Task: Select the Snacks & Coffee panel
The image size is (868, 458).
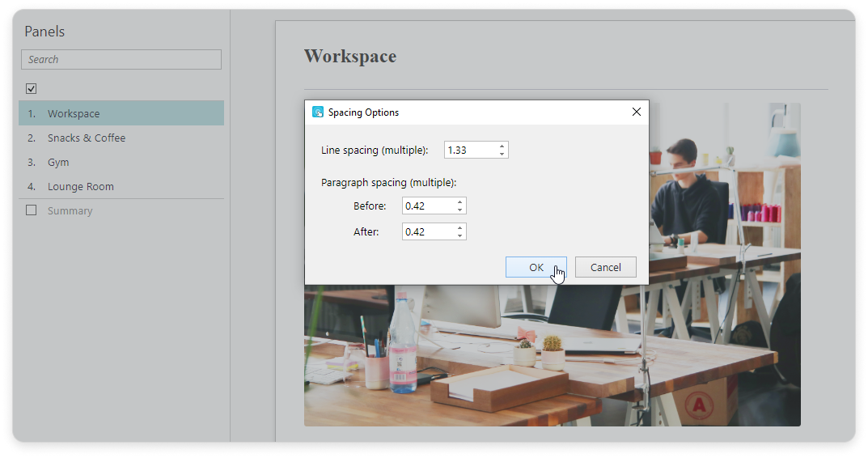Action: tap(87, 138)
